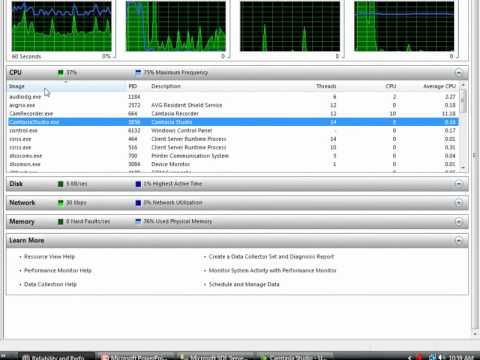This screenshot has width=480, height=360.
Task: Click the Disk section header title
Action: 16,184
